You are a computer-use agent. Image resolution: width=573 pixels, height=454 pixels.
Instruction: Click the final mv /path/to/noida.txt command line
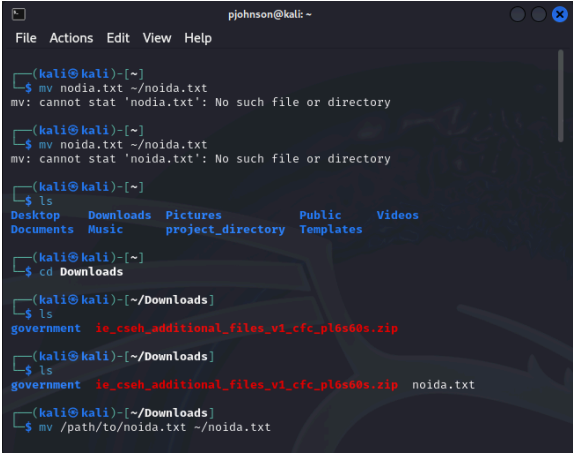coord(155,427)
